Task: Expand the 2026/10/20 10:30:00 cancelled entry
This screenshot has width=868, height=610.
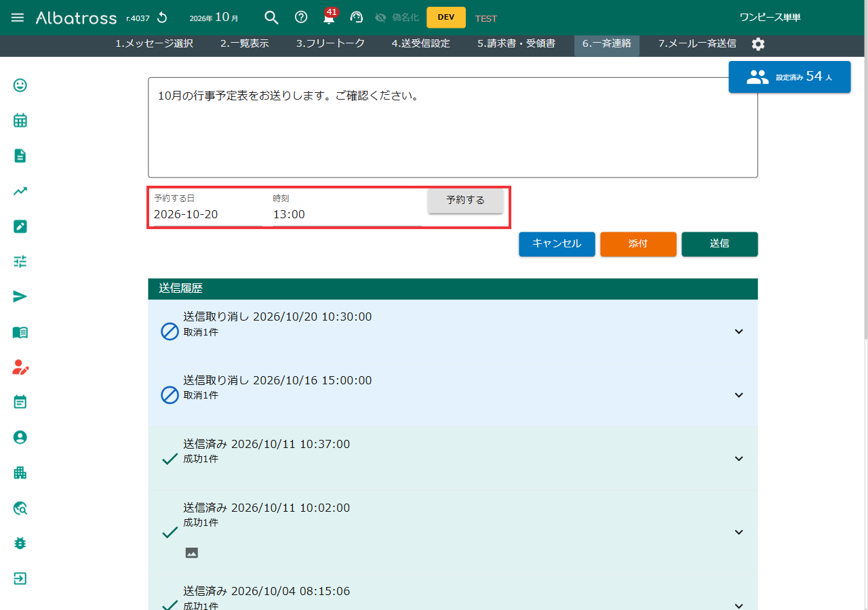Action: (739, 331)
